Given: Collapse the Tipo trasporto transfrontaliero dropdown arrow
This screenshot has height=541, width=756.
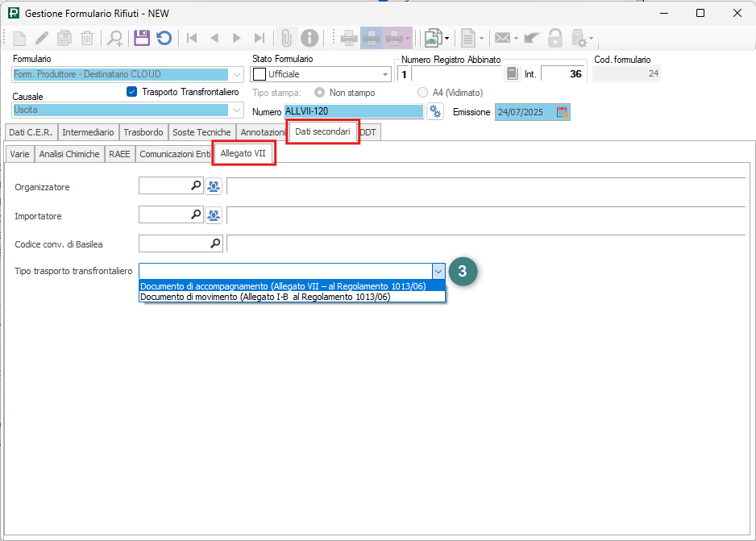Looking at the screenshot, I should coord(438,271).
